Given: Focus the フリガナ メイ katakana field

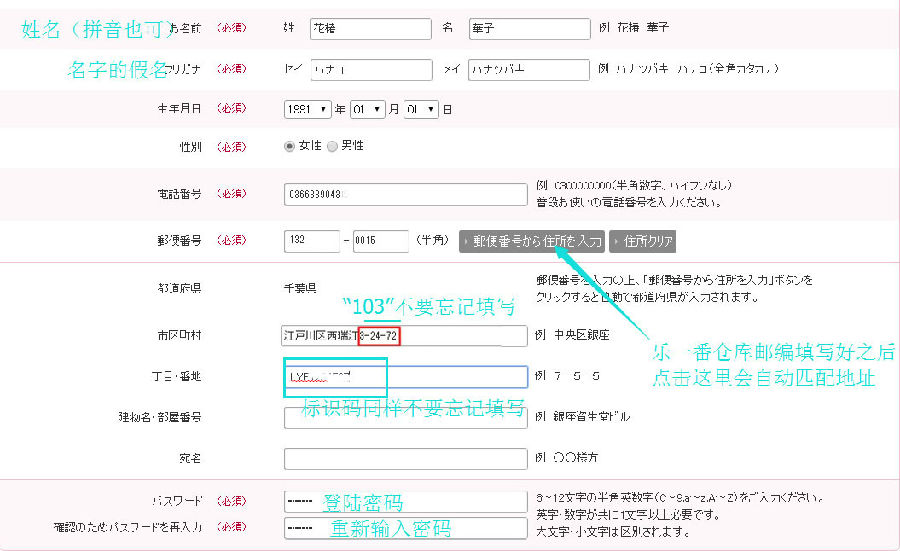Looking at the screenshot, I should click(525, 69).
